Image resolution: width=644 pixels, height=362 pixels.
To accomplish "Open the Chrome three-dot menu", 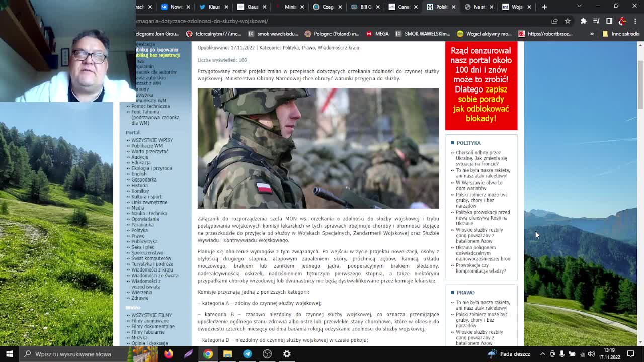I will click(x=635, y=21).
